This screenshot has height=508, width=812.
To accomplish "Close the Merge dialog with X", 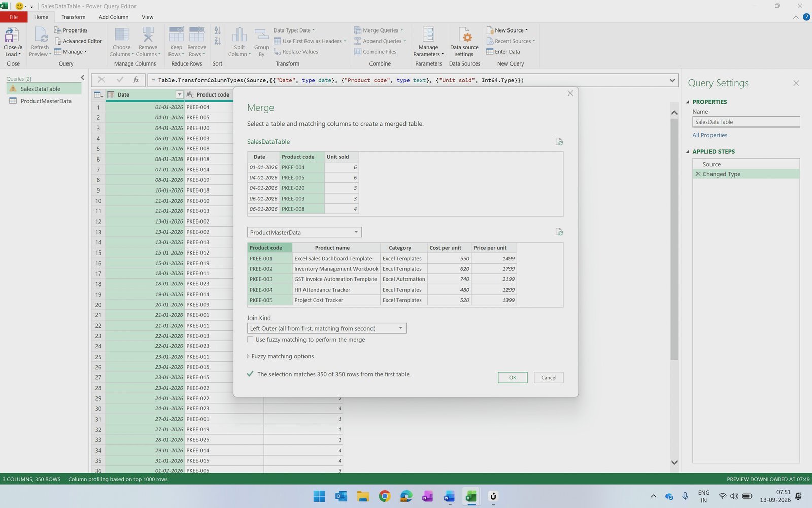I will click(570, 93).
